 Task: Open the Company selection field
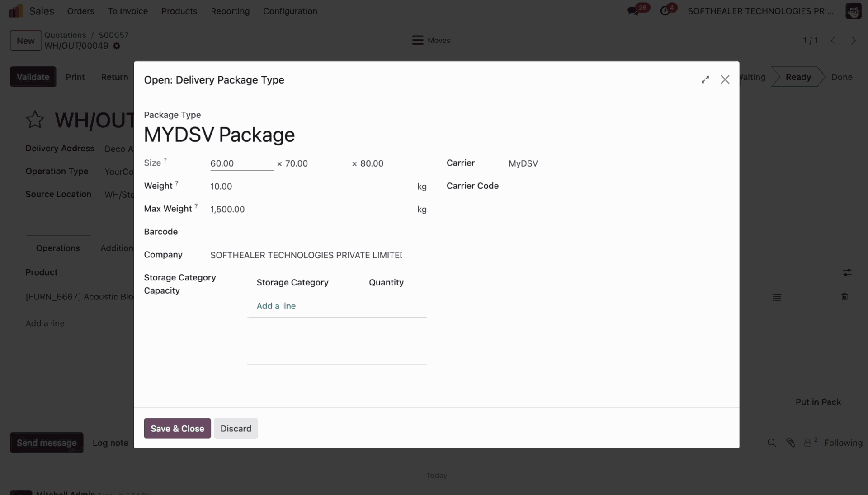[306, 255]
